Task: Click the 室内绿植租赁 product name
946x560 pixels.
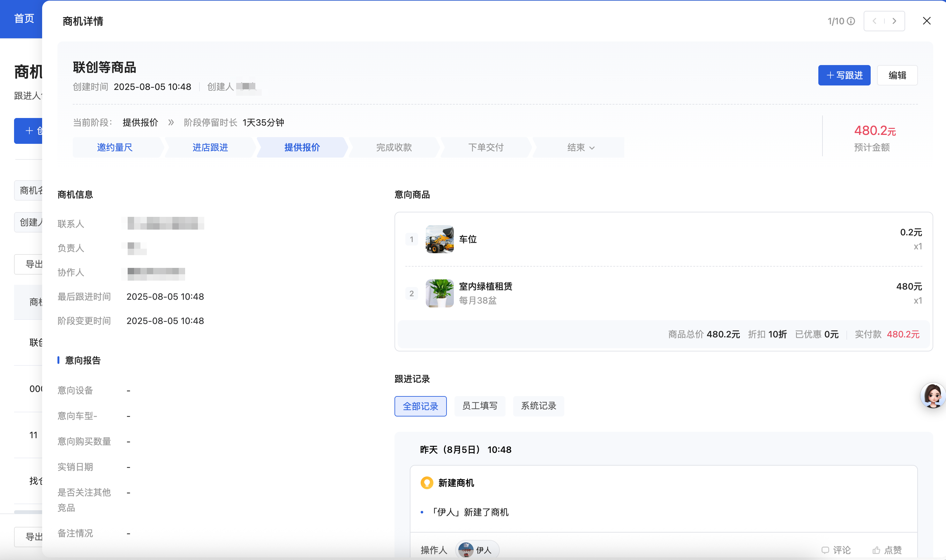Action: [485, 286]
